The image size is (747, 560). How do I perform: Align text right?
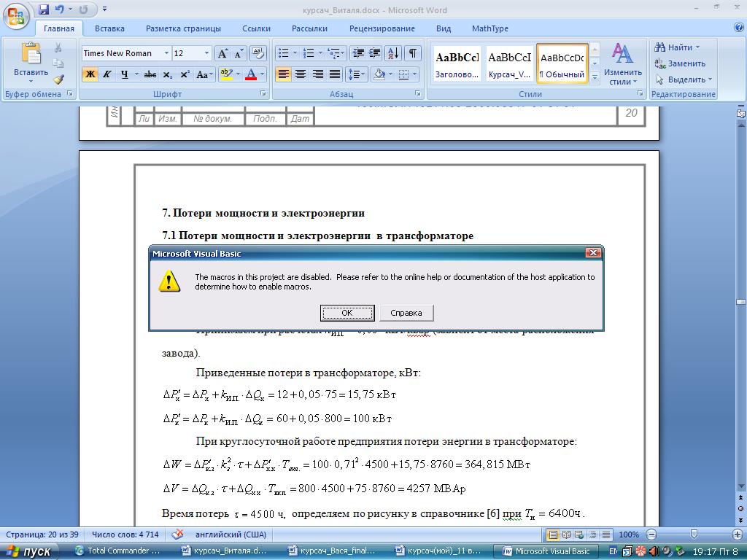[x=318, y=74]
